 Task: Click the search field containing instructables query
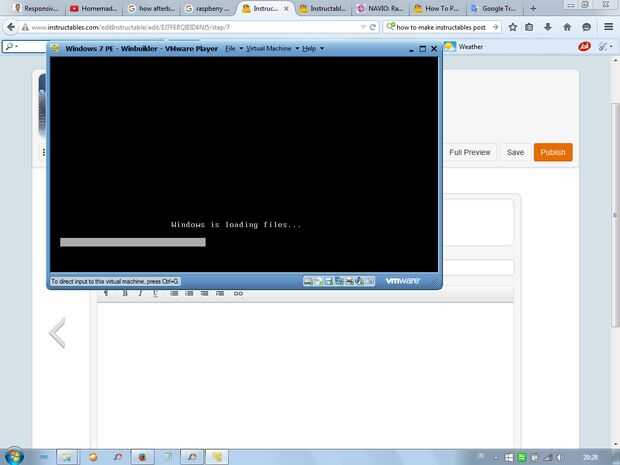pyautogui.click(x=441, y=27)
